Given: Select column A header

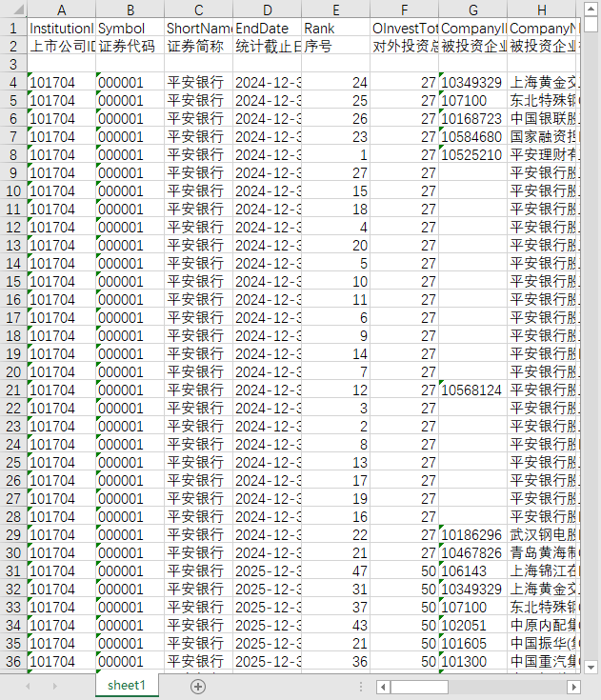Looking at the screenshot, I should point(62,10).
